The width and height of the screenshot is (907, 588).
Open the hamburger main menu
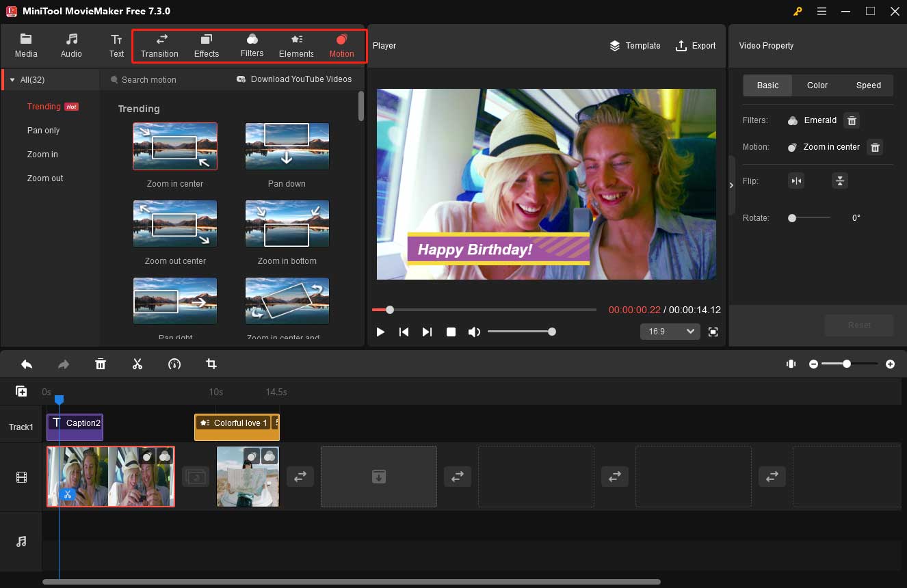click(x=821, y=12)
